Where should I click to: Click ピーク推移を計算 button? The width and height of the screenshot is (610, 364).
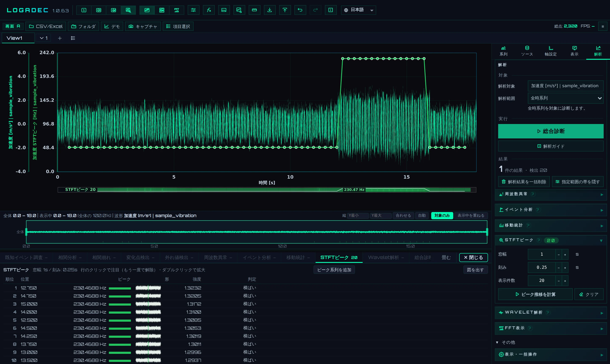coord(535,294)
